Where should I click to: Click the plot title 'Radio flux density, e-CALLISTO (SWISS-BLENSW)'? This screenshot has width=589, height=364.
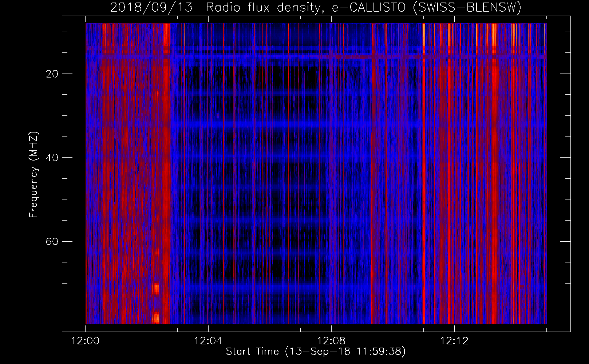pyautogui.click(x=364, y=7)
